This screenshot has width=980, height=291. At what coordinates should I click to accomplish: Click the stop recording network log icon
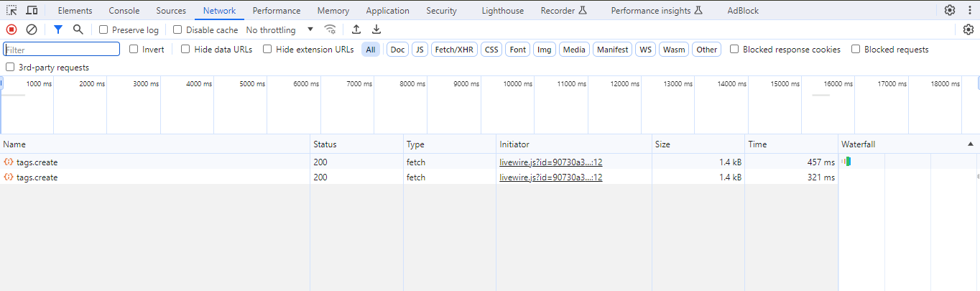click(11, 29)
